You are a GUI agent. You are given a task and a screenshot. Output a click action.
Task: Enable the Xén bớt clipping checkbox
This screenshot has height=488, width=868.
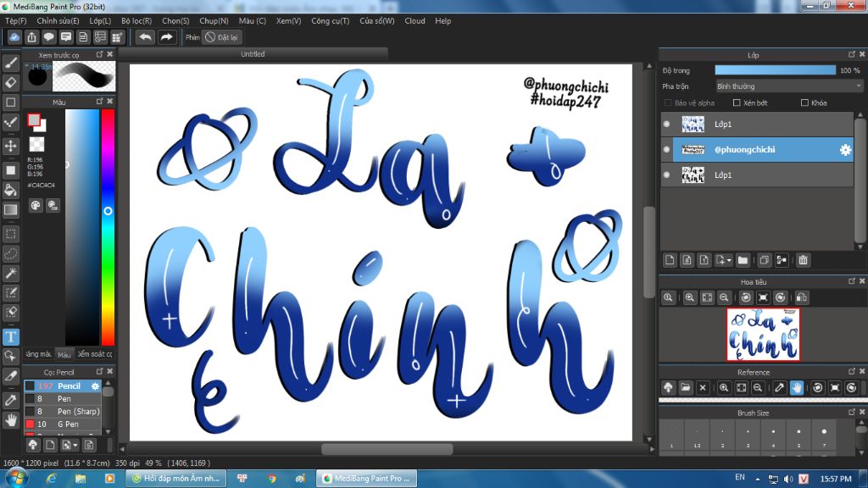click(x=737, y=103)
